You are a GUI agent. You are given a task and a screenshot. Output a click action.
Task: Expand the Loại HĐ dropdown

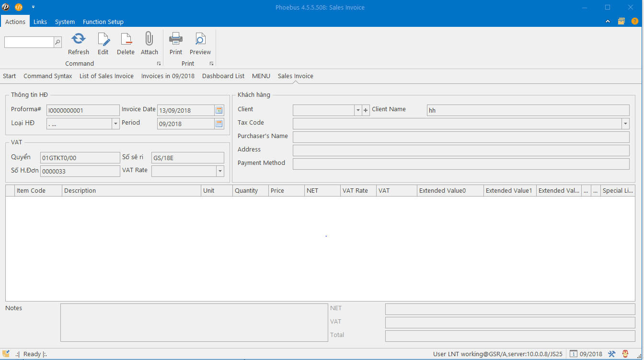pyautogui.click(x=115, y=124)
